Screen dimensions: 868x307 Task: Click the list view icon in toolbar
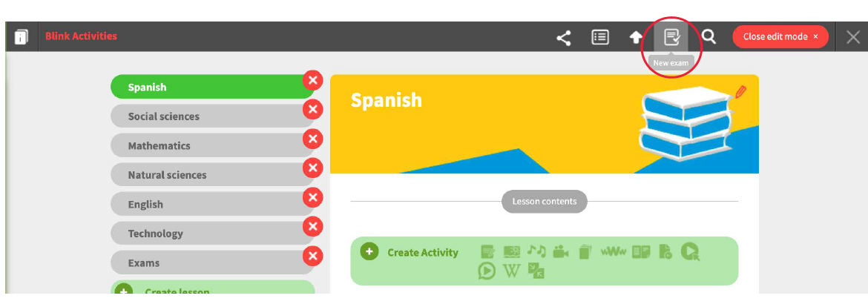[600, 37]
